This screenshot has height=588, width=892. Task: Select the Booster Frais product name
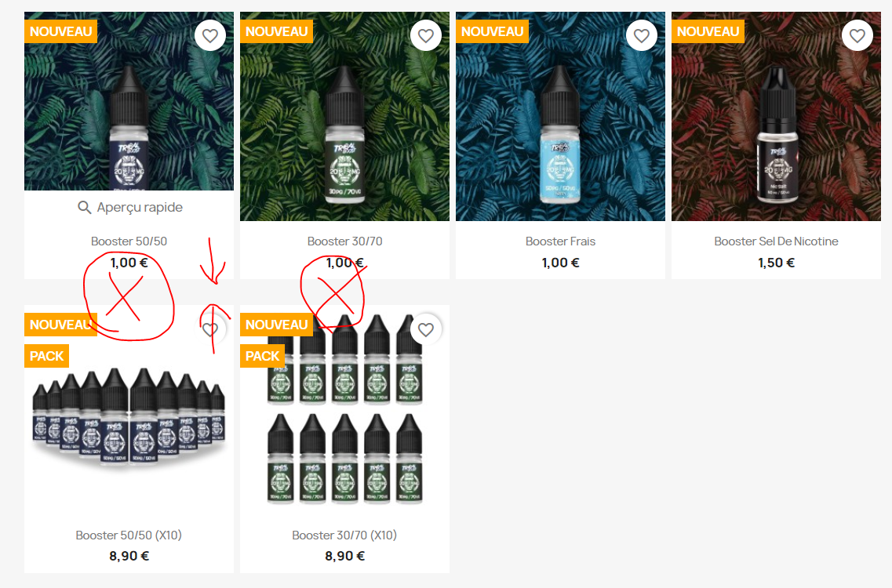[560, 241]
